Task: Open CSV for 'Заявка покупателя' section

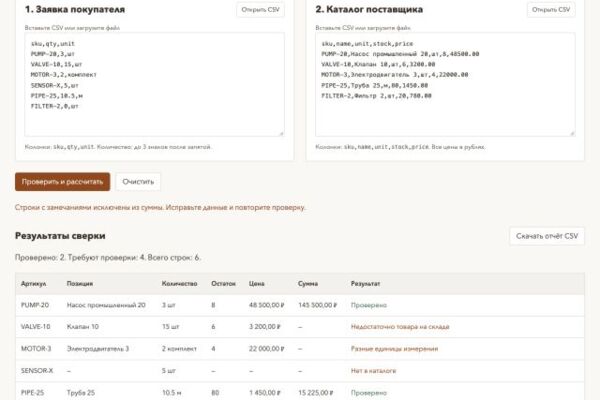Action: pyautogui.click(x=260, y=10)
